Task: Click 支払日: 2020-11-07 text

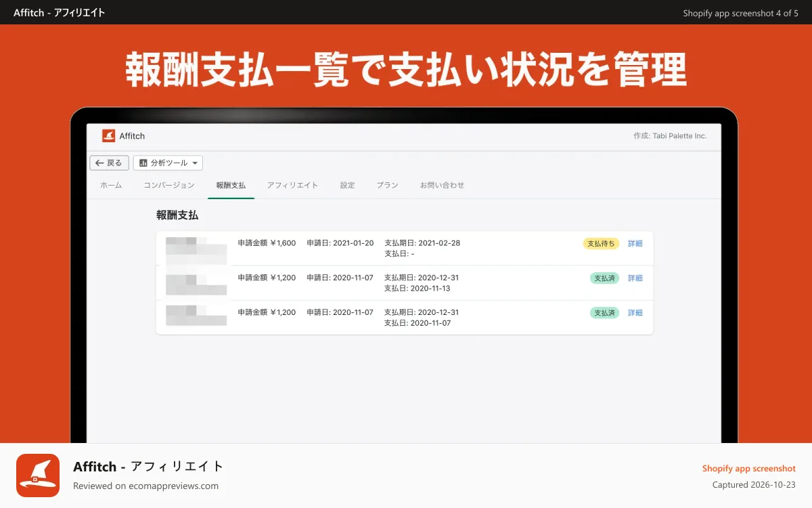Action: point(418,323)
